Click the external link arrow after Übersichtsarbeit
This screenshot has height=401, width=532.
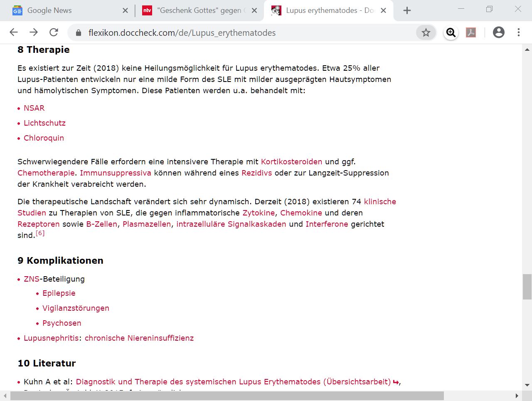(x=396, y=382)
